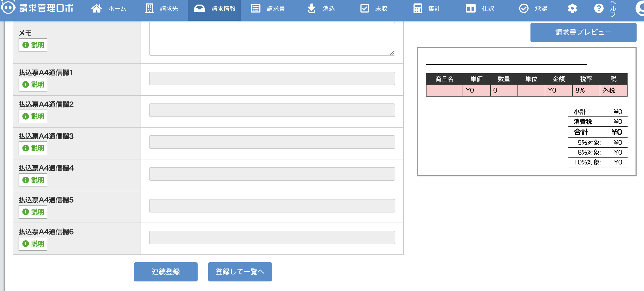Select the 請求先 icon in the navbar
644x291 pixels.
click(150, 8)
